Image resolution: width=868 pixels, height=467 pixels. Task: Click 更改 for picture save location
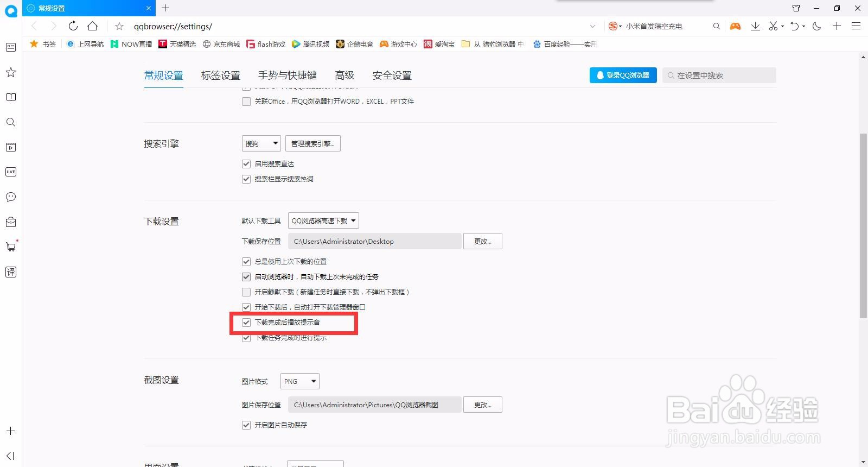(x=483, y=405)
